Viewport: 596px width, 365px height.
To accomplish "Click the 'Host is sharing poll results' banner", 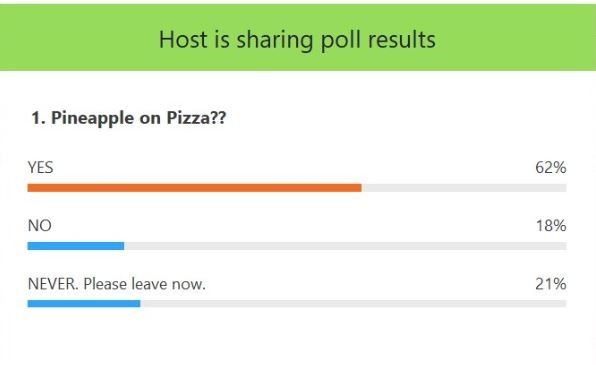I will [298, 37].
